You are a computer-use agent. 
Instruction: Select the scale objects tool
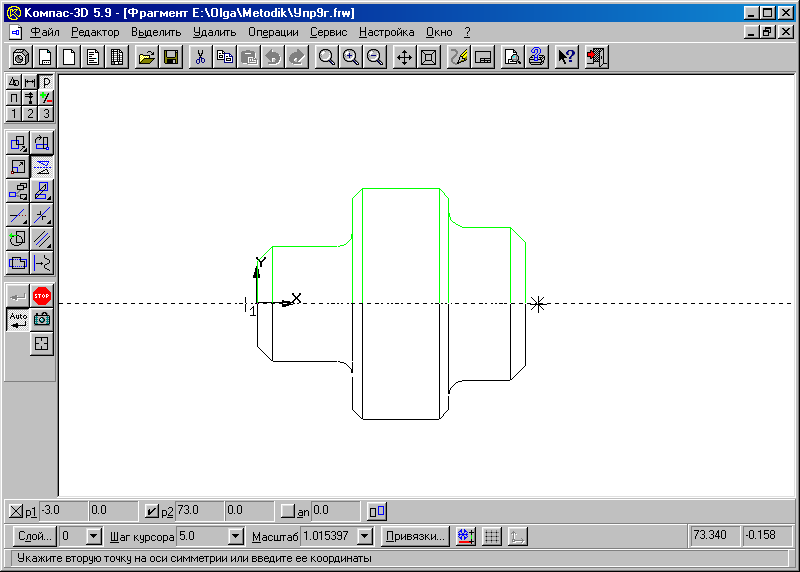tap(18, 167)
